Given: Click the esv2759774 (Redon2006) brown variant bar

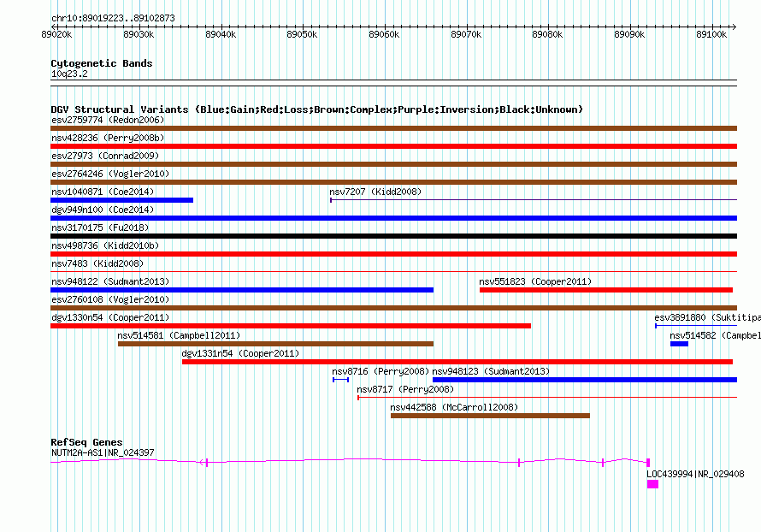Looking at the screenshot, I should [x=393, y=128].
